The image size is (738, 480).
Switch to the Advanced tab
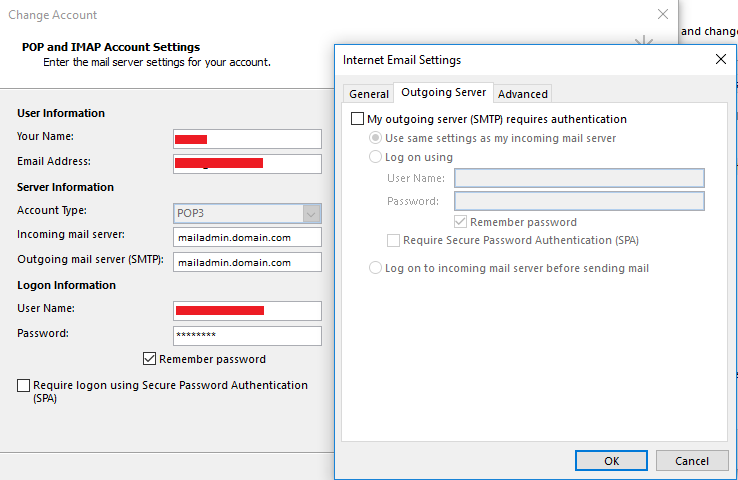click(522, 94)
